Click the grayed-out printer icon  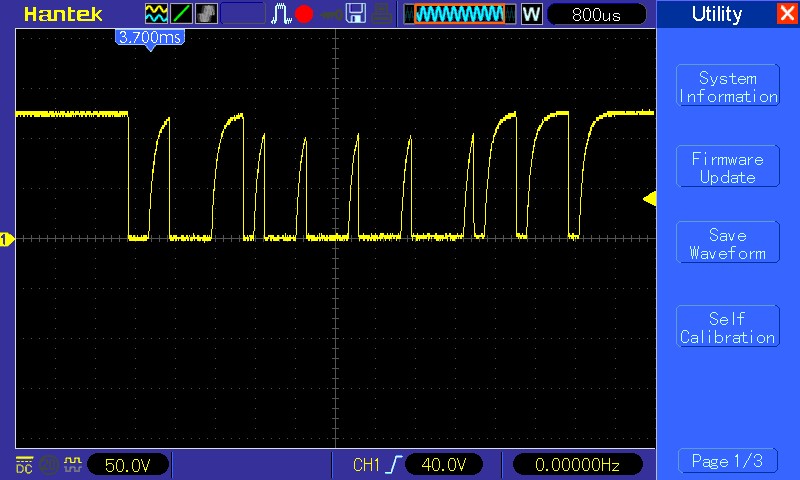point(382,14)
